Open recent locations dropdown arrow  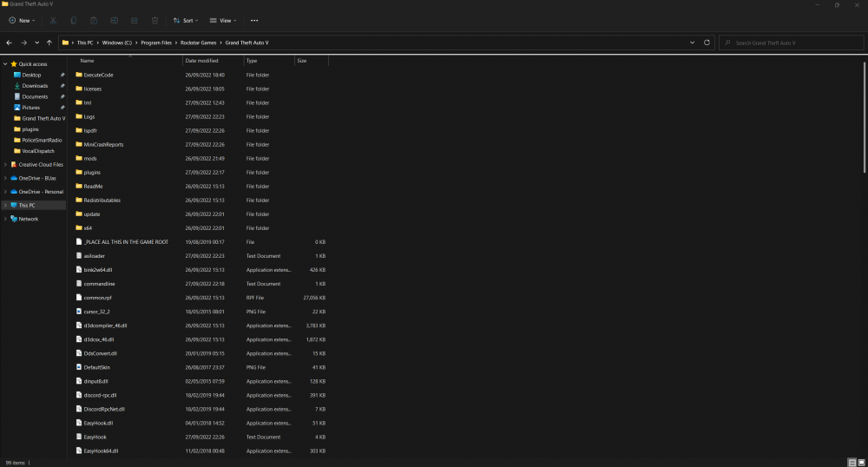coord(37,43)
